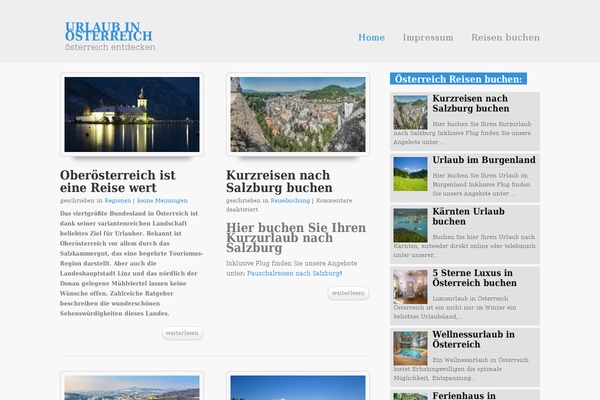
Task: Click the 'österreich entdecken' tagline
Action: point(110,47)
